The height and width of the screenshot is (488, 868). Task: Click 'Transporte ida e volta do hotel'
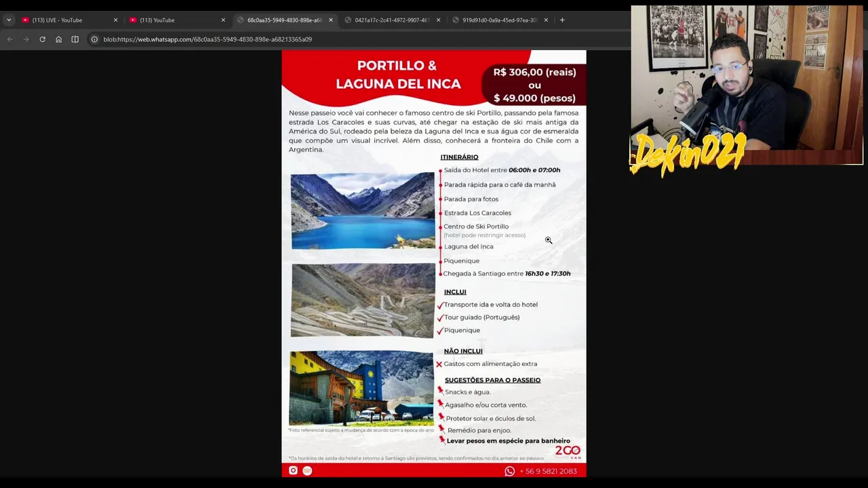490,305
